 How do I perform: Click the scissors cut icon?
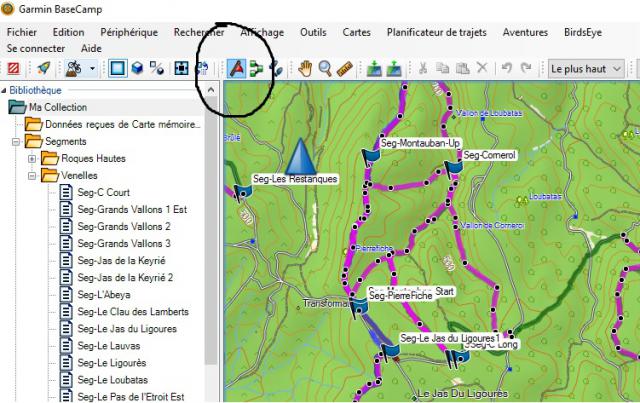(423, 68)
